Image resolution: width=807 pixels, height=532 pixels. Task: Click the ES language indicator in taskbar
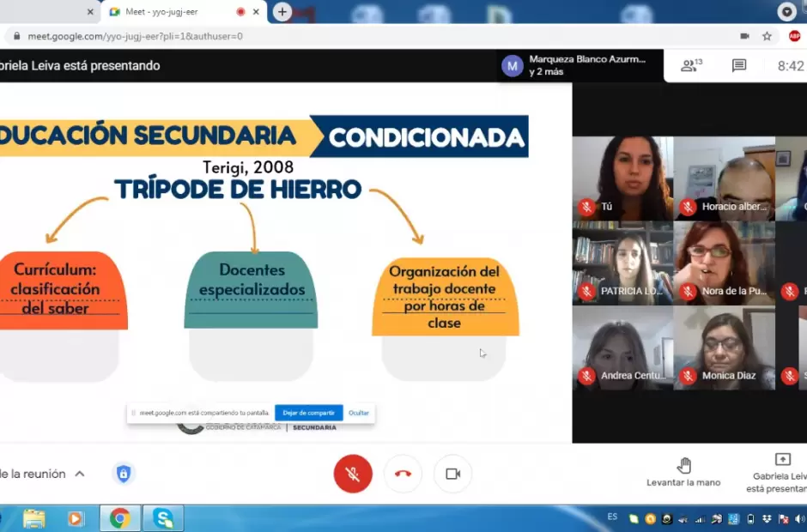click(612, 517)
